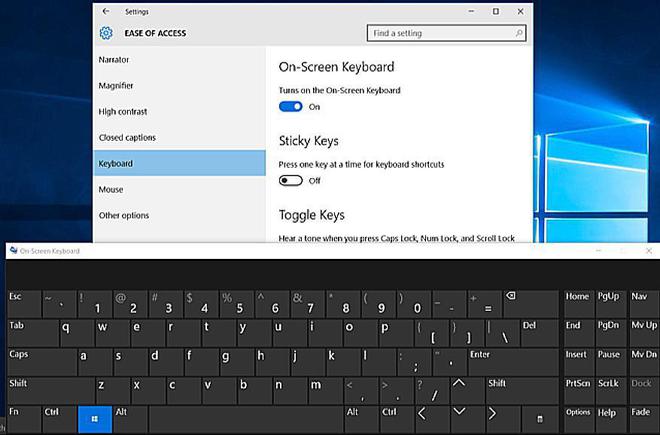This screenshot has width=660, height=435.
Task: Tap the Enter key
Action: point(514,361)
